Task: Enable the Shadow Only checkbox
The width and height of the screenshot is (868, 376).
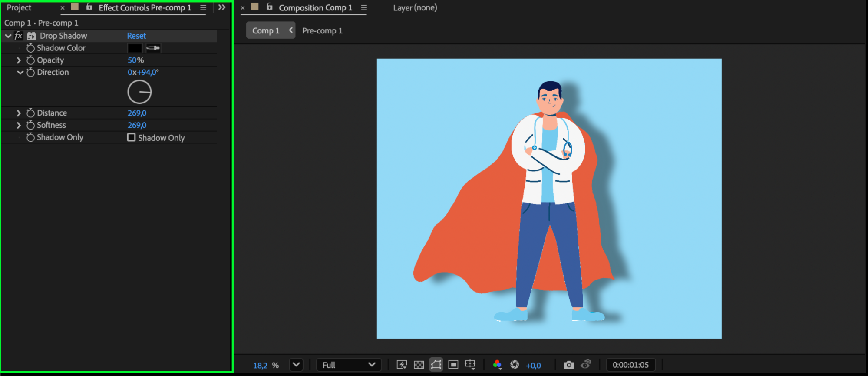Action: coord(131,137)
